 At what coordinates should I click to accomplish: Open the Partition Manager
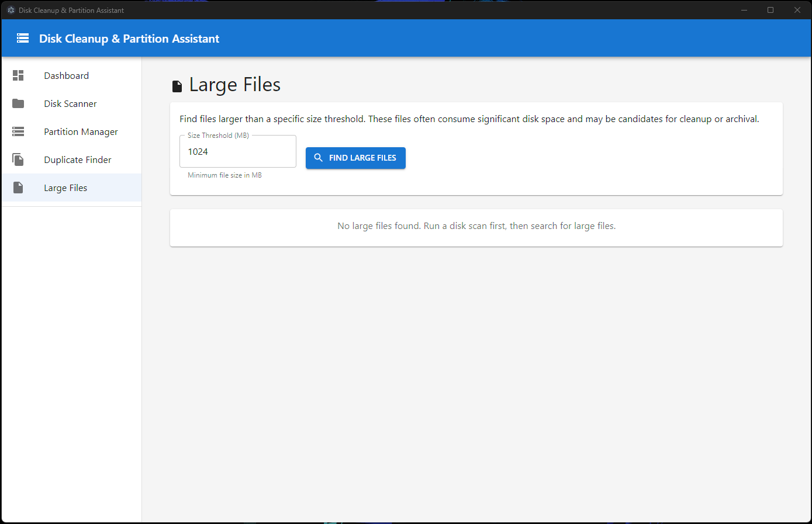[x=81, y=131]
